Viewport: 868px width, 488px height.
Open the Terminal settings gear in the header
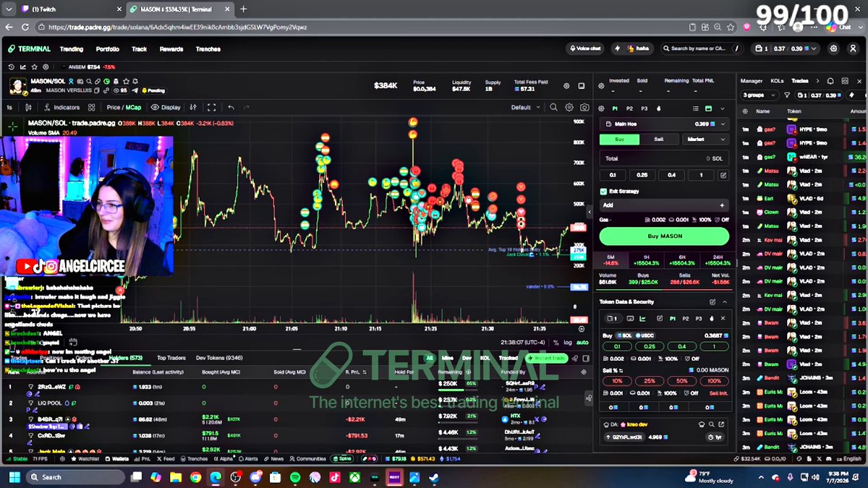833,48
